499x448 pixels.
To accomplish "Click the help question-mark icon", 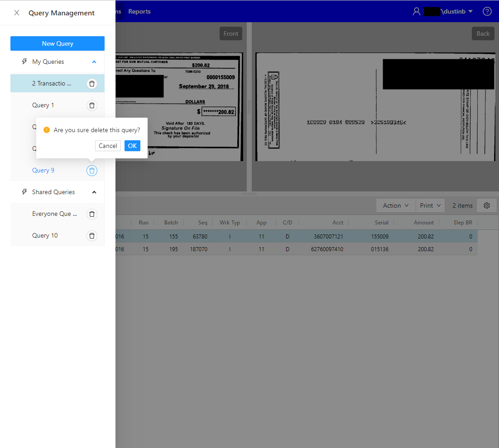I will pyautogui.click(x=487, y=11).
